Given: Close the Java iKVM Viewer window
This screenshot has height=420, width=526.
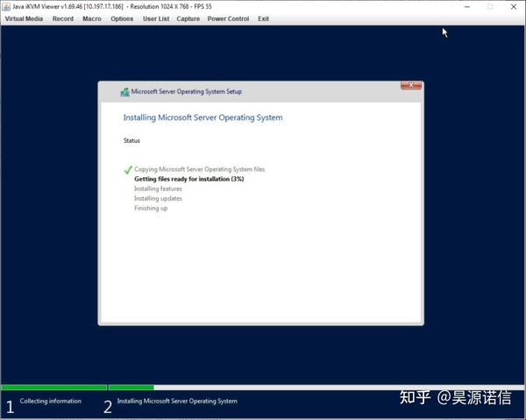Looking at the screenshot, I should pyautogui.click(x=513, y=7).
